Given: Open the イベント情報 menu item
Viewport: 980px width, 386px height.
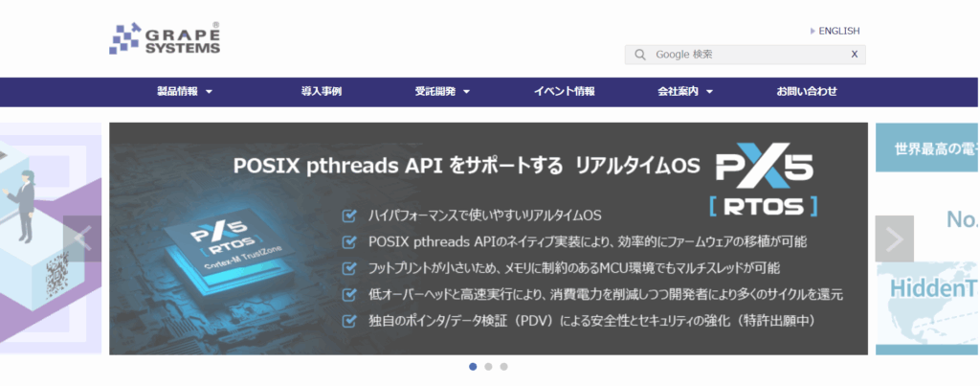Looking at the screenshot, I should (x=564, y=92).
